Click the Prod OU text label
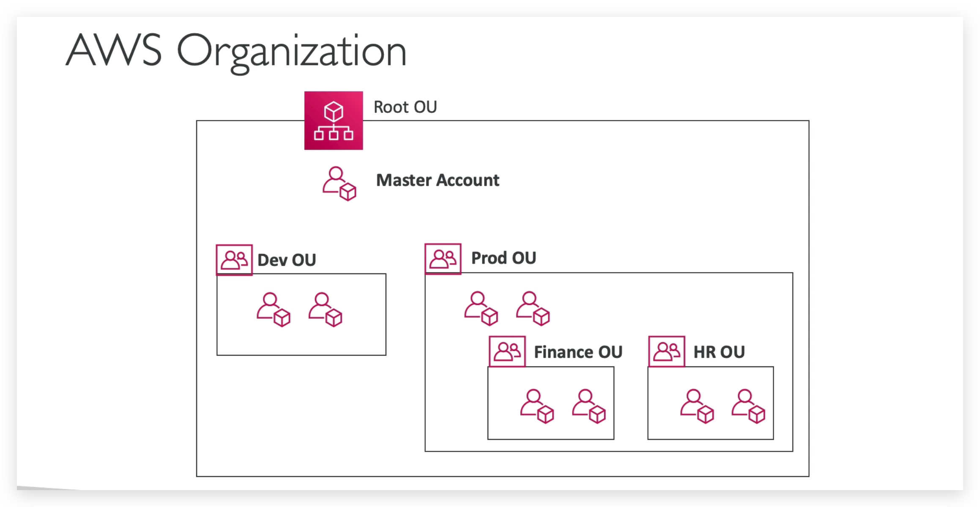 click(504, 258)
